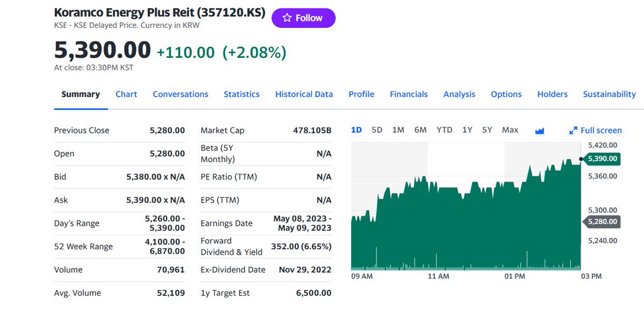Screen dimensions: 644x320
Task: Click the Full screen expand arrows icon
Action: click(x=573, y=130)
